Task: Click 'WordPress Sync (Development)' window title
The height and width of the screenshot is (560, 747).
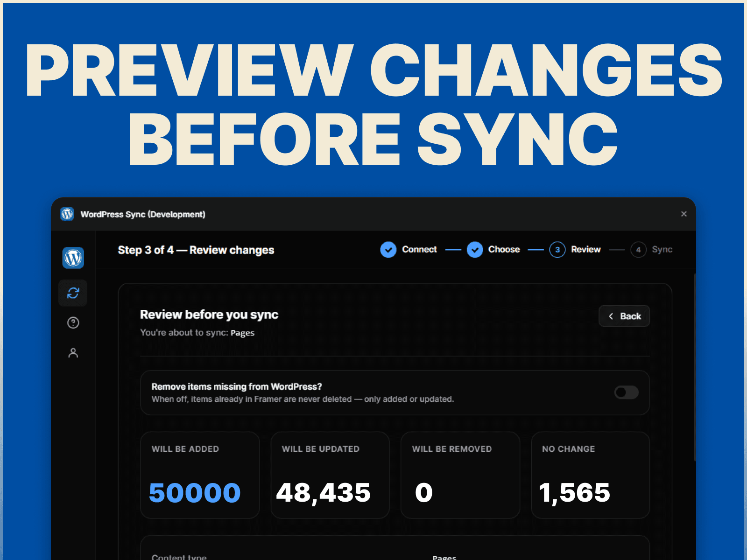Action: (143, 214)
